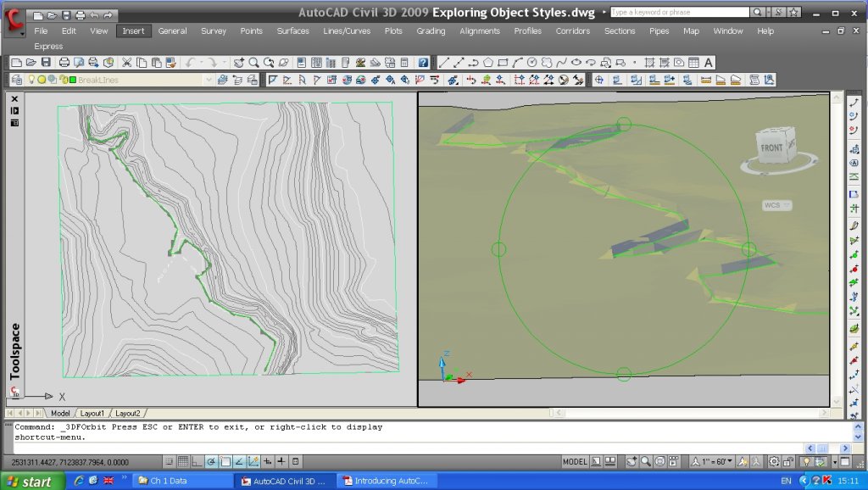
Task: Toggle Ortho Mode in status bar
Action: [198, 462]
